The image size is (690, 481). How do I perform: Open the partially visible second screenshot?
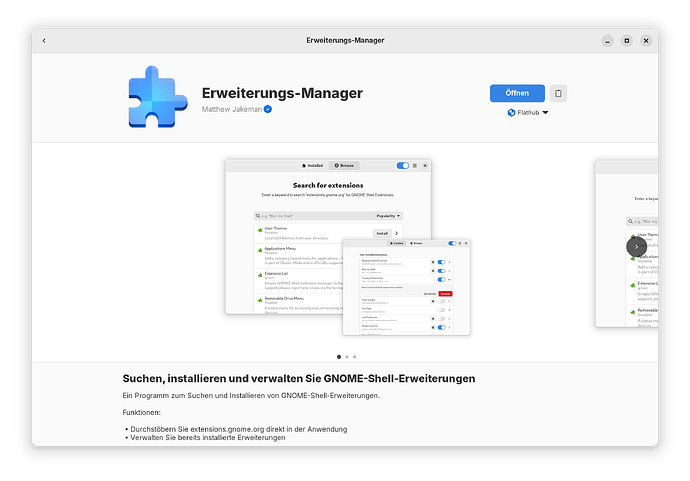click(627, 243)
